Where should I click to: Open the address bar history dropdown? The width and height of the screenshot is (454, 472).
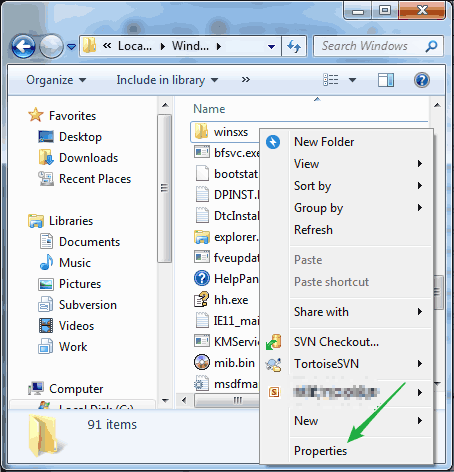click(272, 46)
